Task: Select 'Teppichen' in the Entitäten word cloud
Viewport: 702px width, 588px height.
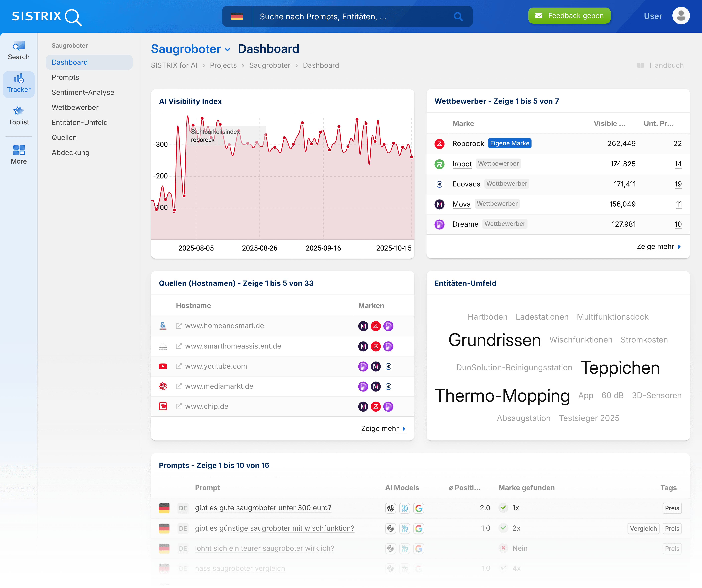Action: click(x=620, y=367)
